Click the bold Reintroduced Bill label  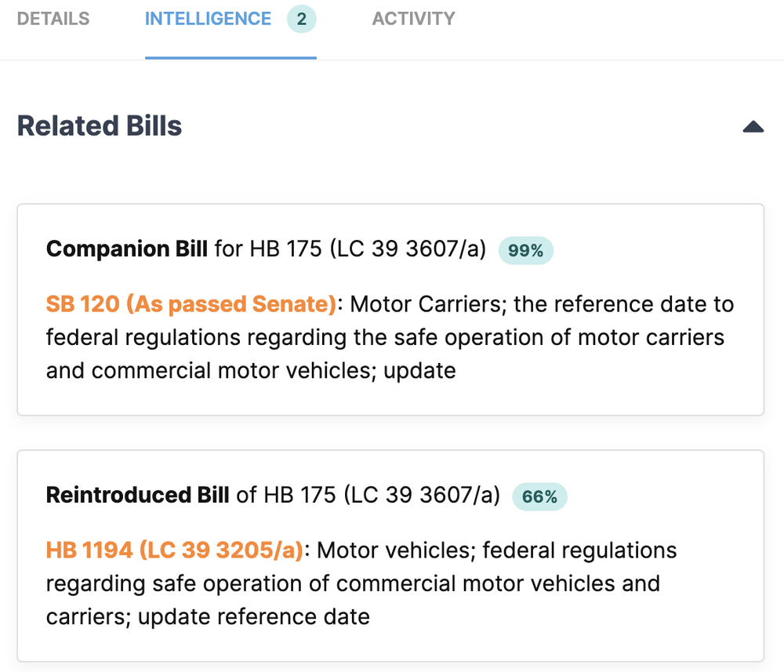pyautogui.click(x=138, y=496)
